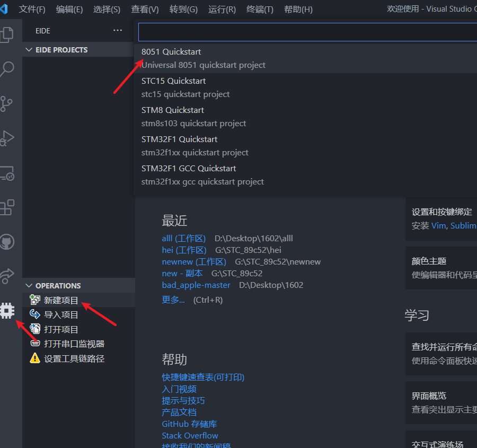Collapse the OPERATIONS section
Screen dimensions: 477x448
click(29, 285)
